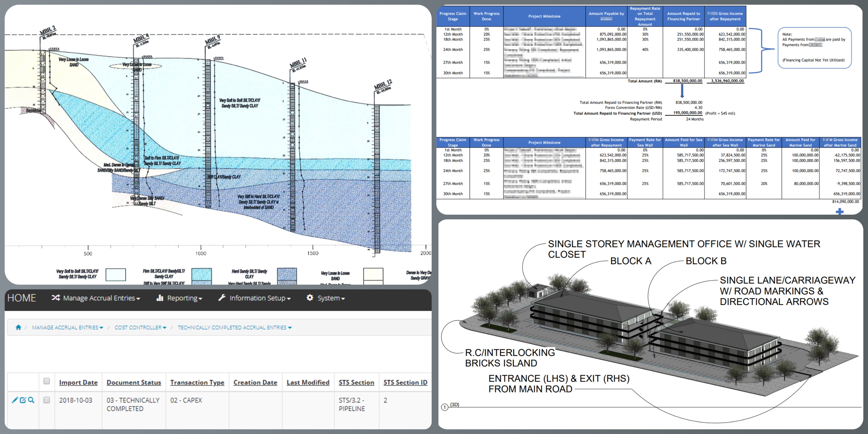This screenshot has width=868, height=434.
Task: Click the home icon in breadcrumb
Action: [19, 327]
